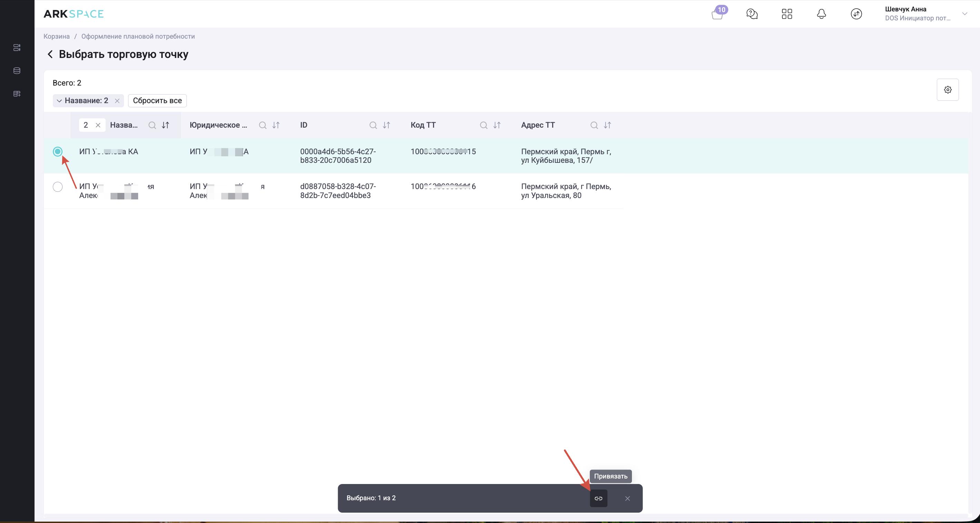Image resolution: width=980 pixels, height=523 pixels.
Task: Select the radio button for Куйбышева row
Action: 57,152
